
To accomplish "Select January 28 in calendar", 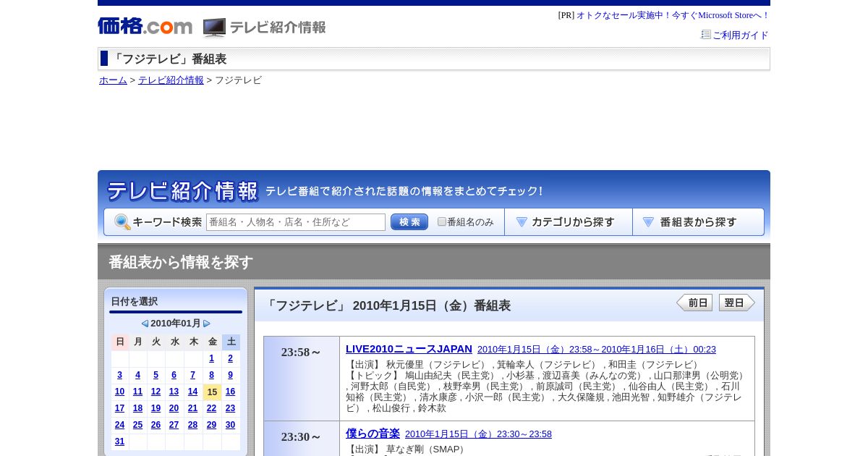I will tap(192, 425).
